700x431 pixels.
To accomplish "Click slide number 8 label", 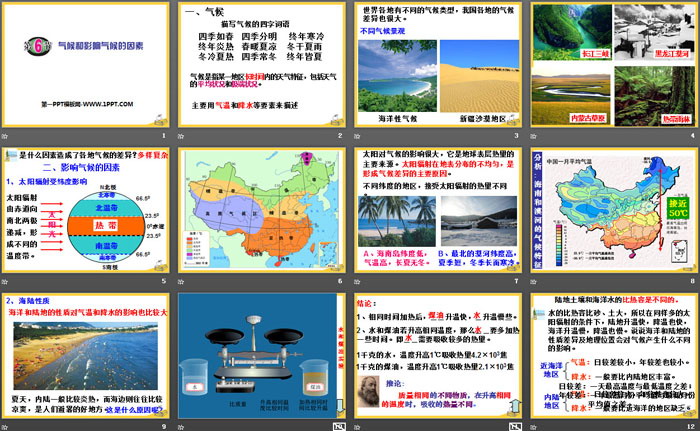I will pos(692,281).
